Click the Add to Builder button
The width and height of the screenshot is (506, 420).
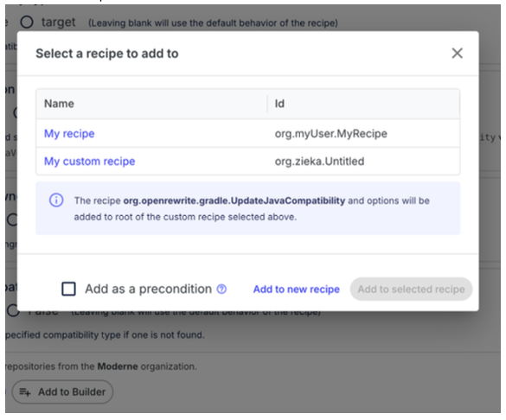tap(62, 391)
